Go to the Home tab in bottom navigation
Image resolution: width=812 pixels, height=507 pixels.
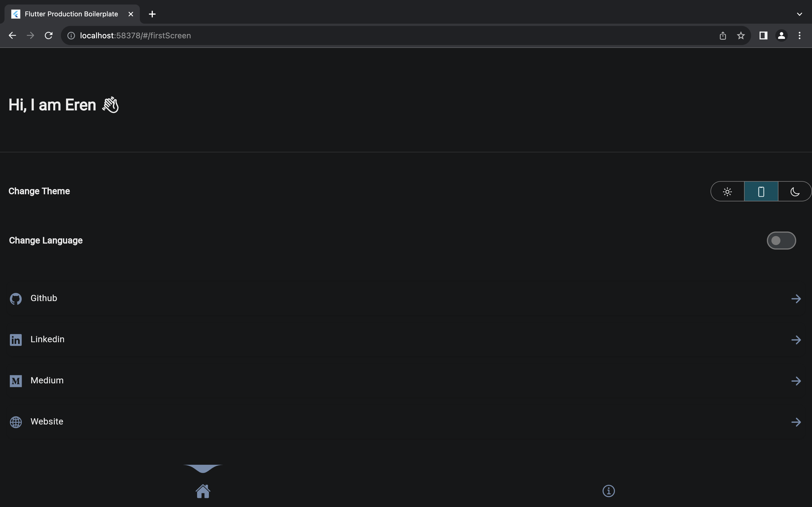coord(203,491)
